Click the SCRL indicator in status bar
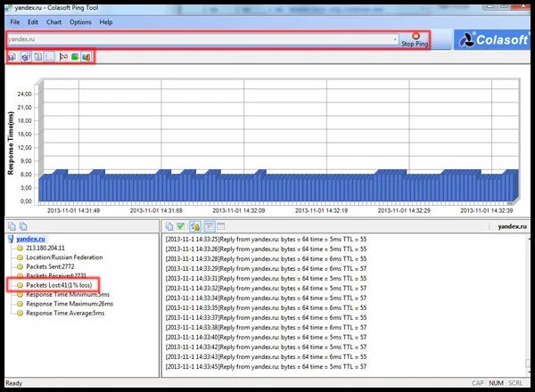The width and height of the screenshot is (535, 392). pos(515,383)
